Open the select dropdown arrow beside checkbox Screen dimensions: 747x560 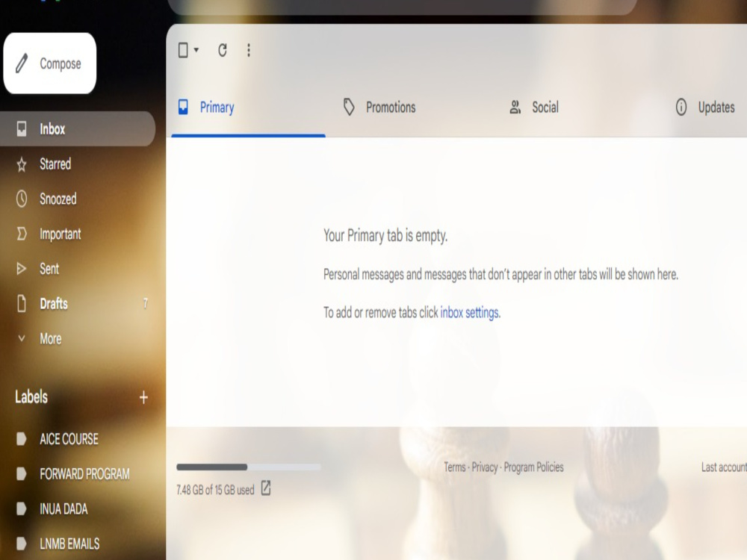(x=196, y=50)
